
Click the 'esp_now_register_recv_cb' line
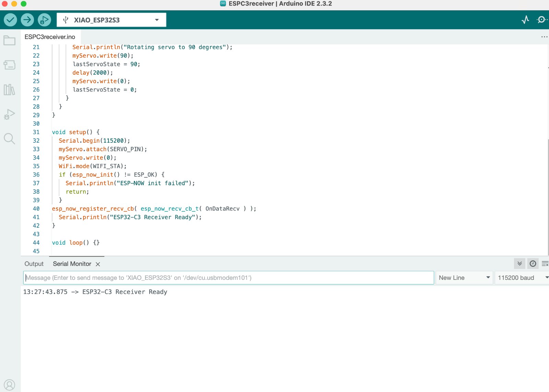click(x=154, y=209)
